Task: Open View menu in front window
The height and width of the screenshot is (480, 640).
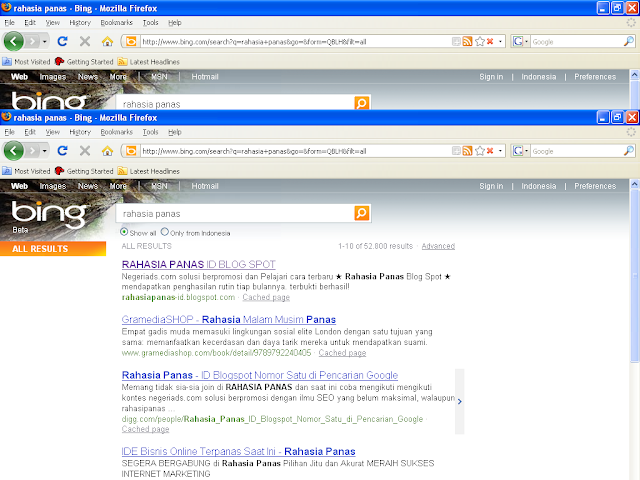Action: 53,132
